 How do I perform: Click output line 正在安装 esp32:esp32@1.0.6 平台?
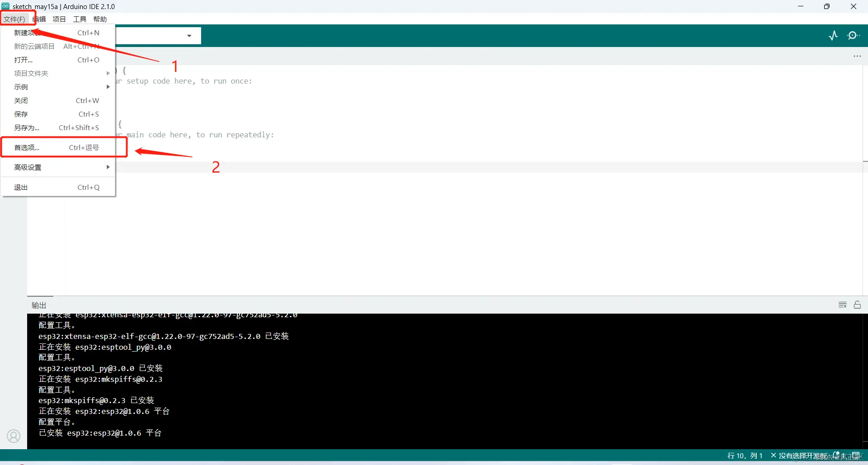click(x=104, y=411)
